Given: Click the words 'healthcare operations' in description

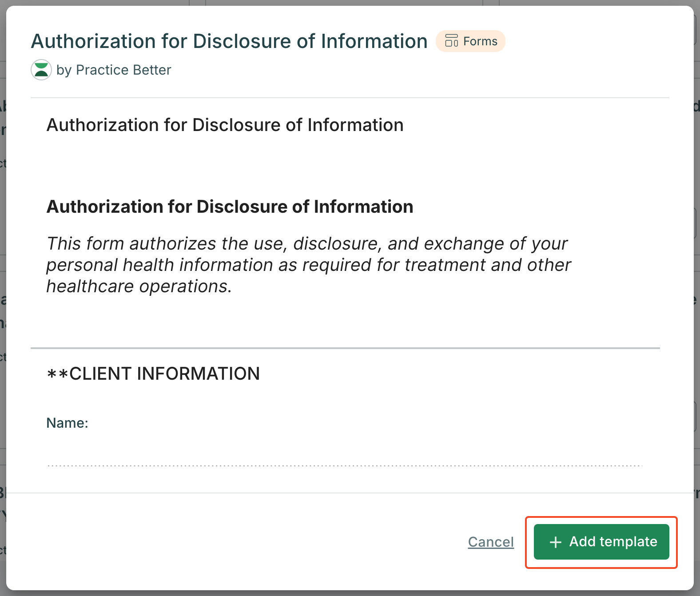Looking at the screenshot, I should click(138, 286).
